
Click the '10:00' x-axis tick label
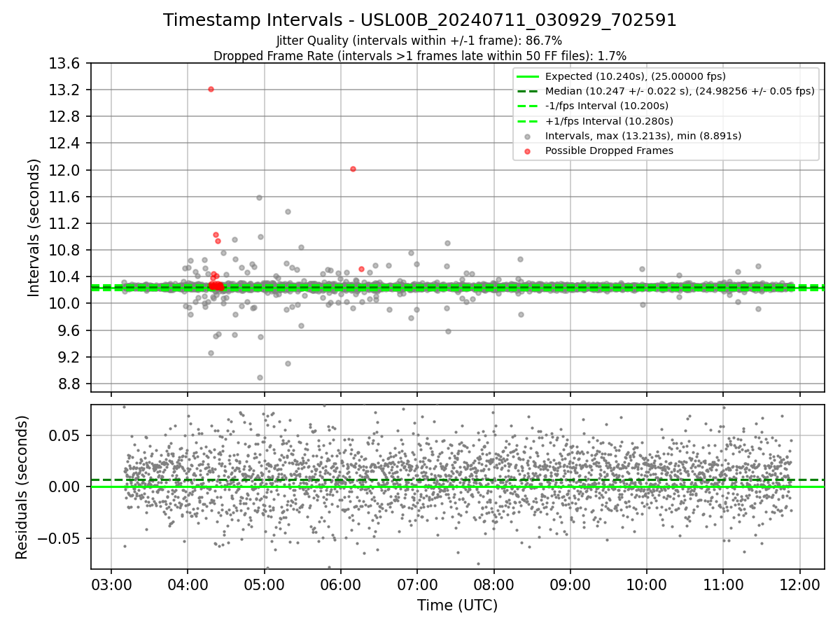[647, 584]
